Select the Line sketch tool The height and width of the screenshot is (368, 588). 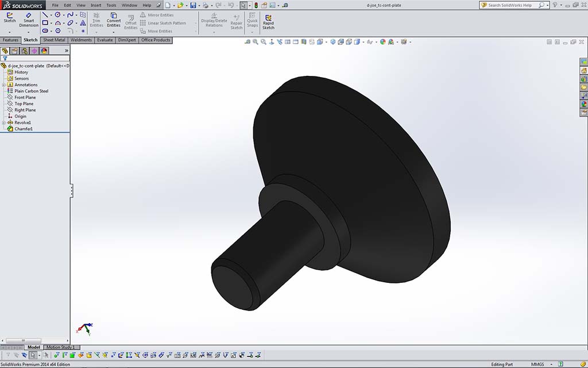[x=45, y=15]
